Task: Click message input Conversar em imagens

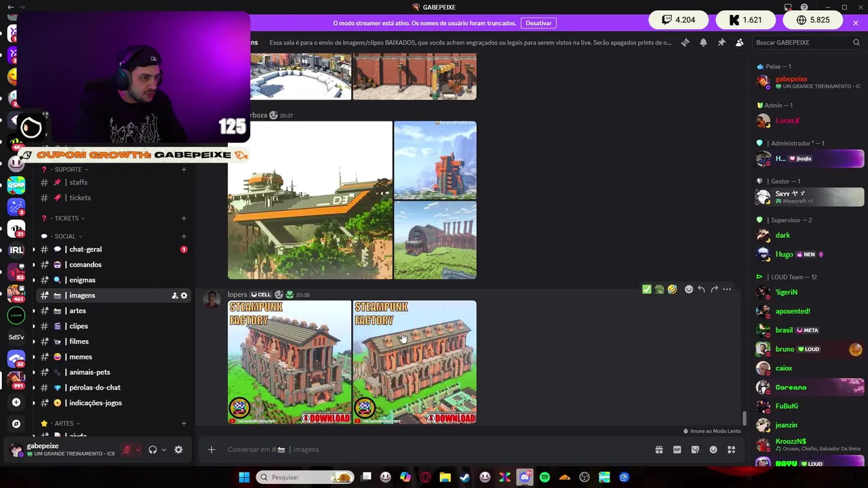Action: 434,449
